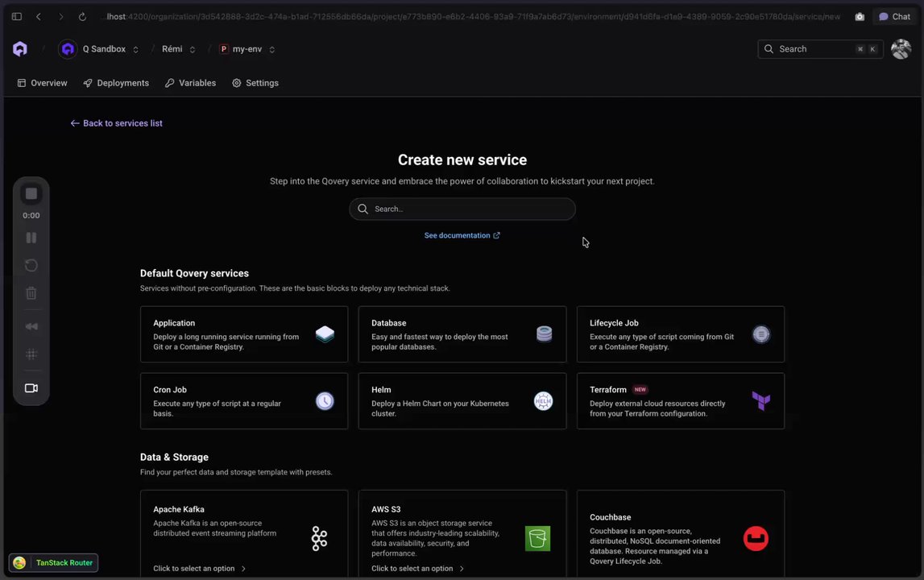Select the Cron Job card
This screenshot has width=924, height=580.
point(244,401)
